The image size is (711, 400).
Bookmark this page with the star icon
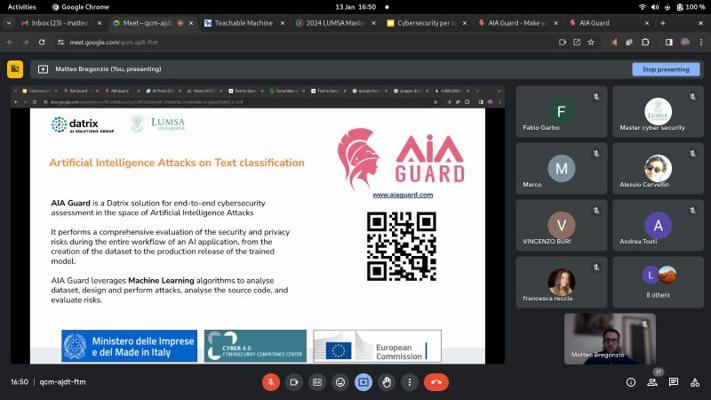tap(591, 42)
